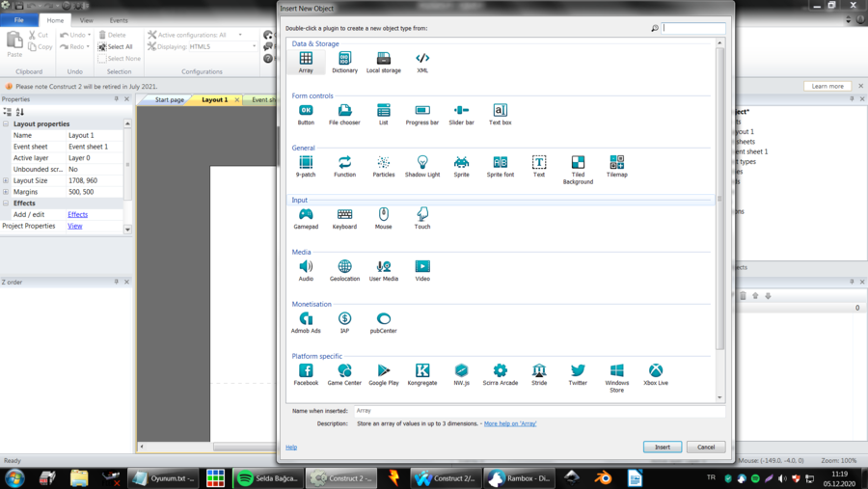Image resolution: width=868 pixels, height=489 pixels.
Task: Choose the Local storage plugin
Action: [383, 59]
